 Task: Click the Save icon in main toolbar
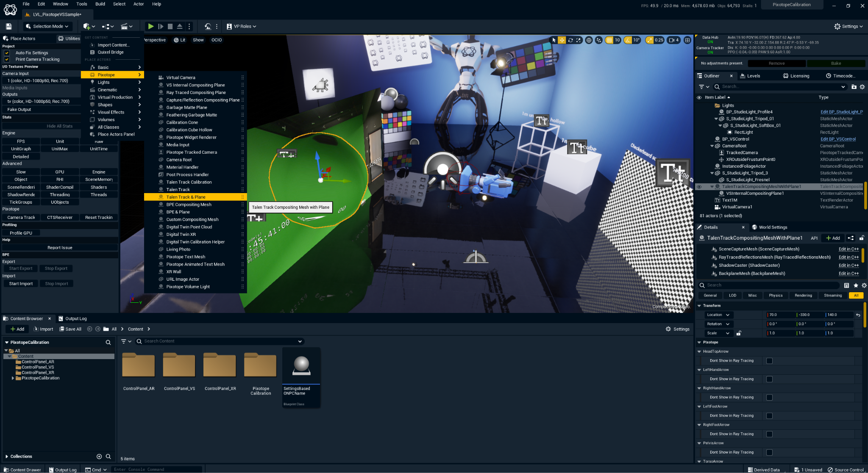click(8, 26)
